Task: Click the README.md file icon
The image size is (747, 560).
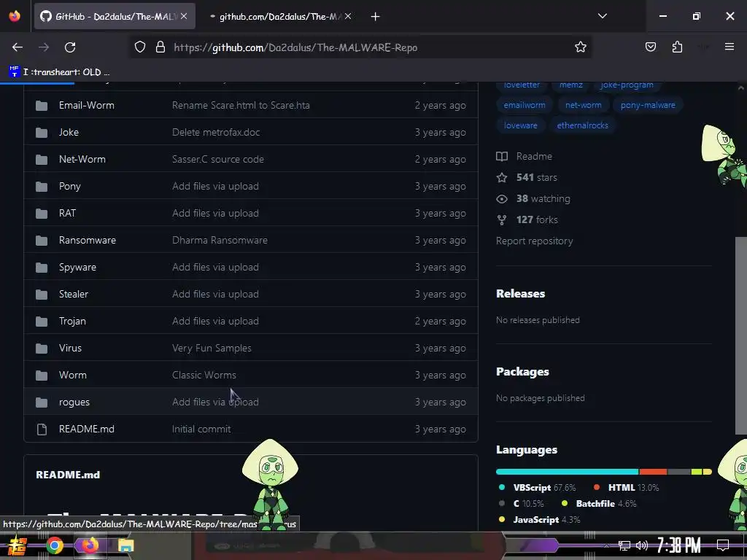Action: coord(42,429)
